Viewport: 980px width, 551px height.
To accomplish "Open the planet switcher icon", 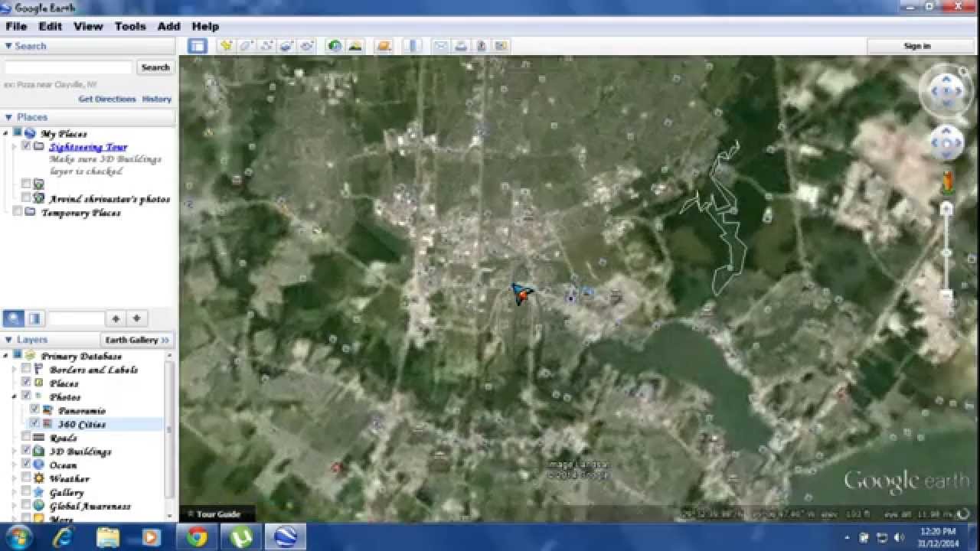I will pyautogui.click(x=384, y=46).
